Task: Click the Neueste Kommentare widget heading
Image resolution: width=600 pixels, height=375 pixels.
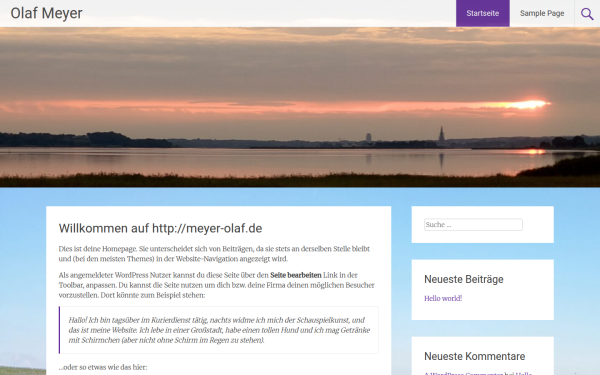Action: point(474,356)
